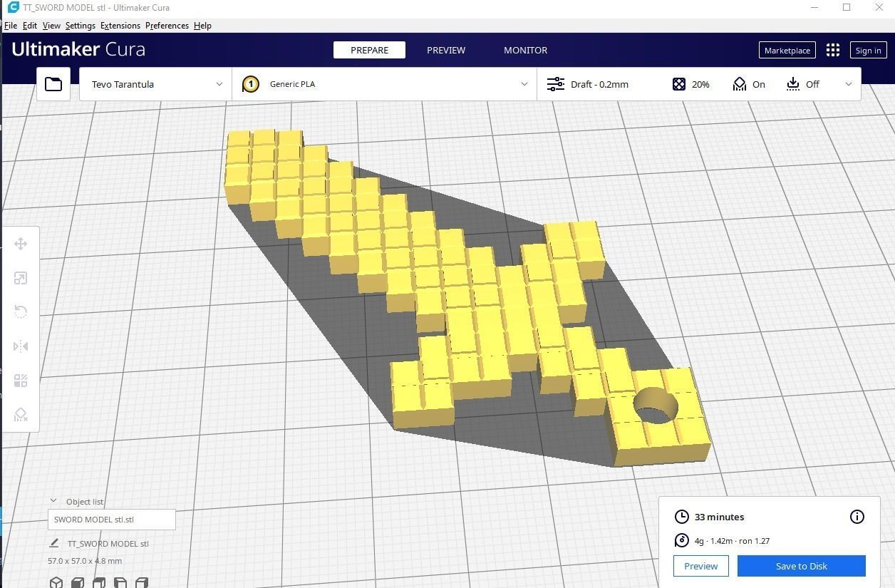
Task: Click the Preview button
Action: coord(700,566)
